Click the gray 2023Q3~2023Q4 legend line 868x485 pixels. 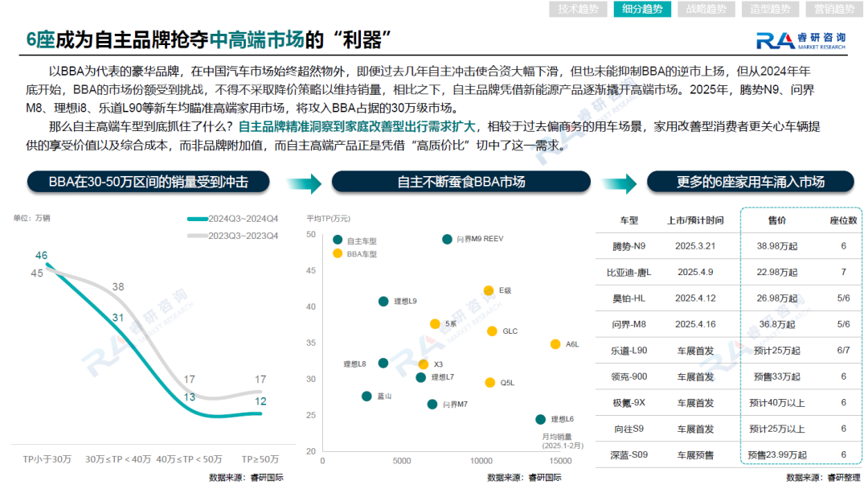click(198, 236)
